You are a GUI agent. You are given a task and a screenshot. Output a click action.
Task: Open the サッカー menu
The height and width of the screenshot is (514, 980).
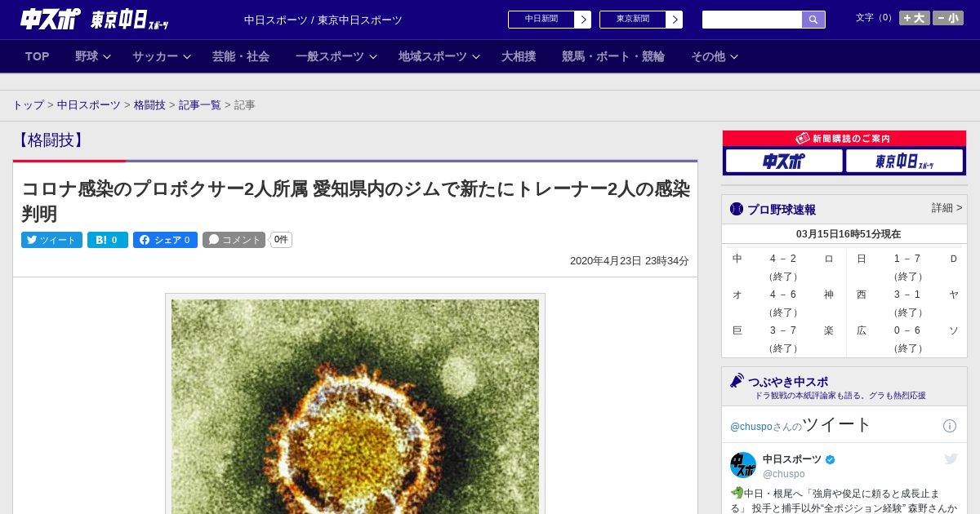(155, 56)
